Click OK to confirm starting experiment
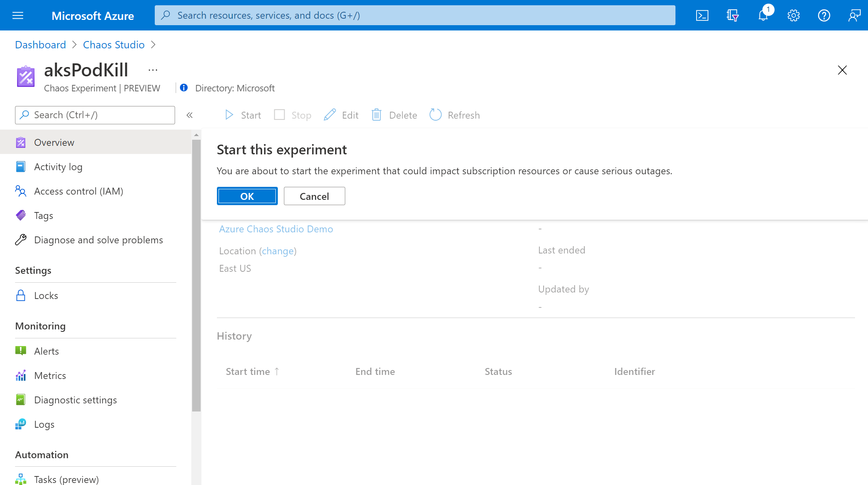Image resolution: width=868 pixels, height=485 pixels. [x=246, y=196]
